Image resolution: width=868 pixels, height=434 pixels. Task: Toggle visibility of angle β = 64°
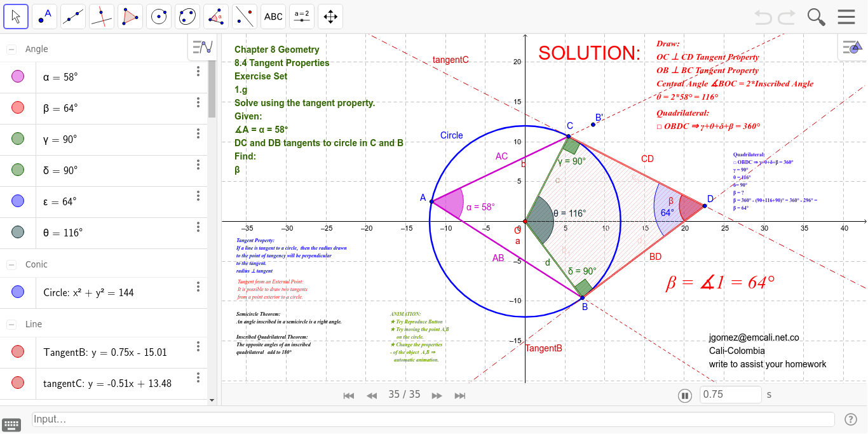coord(18,108)
